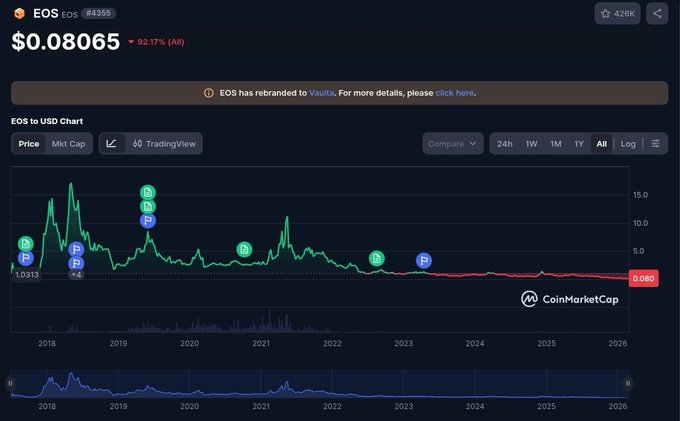Viewport: 680px width, 421px height.
Task: Toggle the Log scale option
Action: [628, 144]
